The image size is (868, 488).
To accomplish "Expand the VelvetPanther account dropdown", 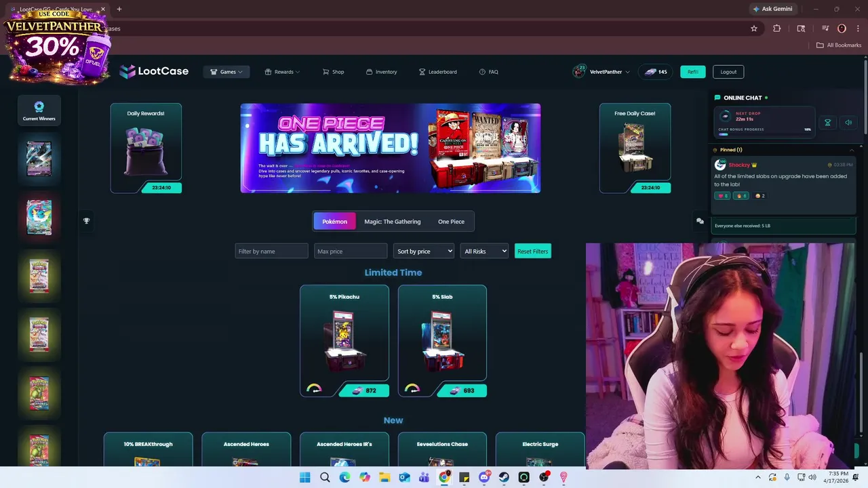I will tap(601, 72).
